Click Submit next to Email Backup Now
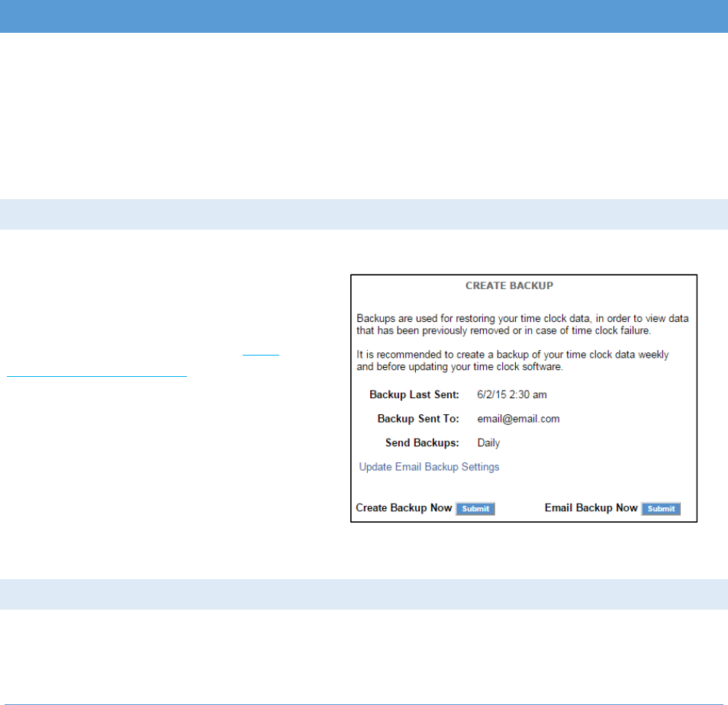728x705 pixels. (661, 509)
